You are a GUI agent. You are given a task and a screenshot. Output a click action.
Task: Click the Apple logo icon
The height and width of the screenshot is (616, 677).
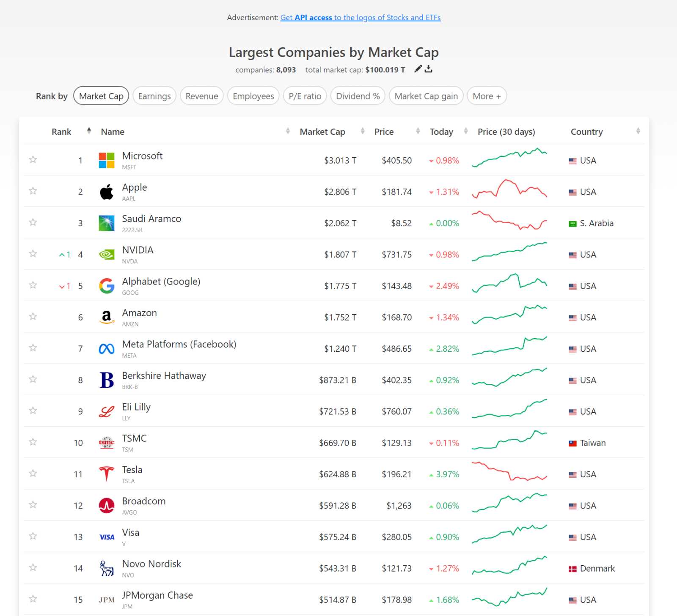pos(107,192)
